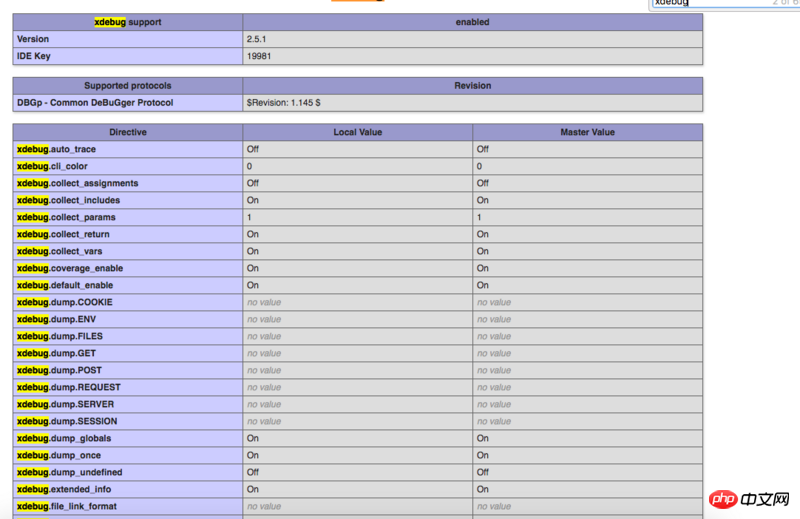The image size is (800, 519).
Task: Click the 'Local Value' column header
Action: 358,132
